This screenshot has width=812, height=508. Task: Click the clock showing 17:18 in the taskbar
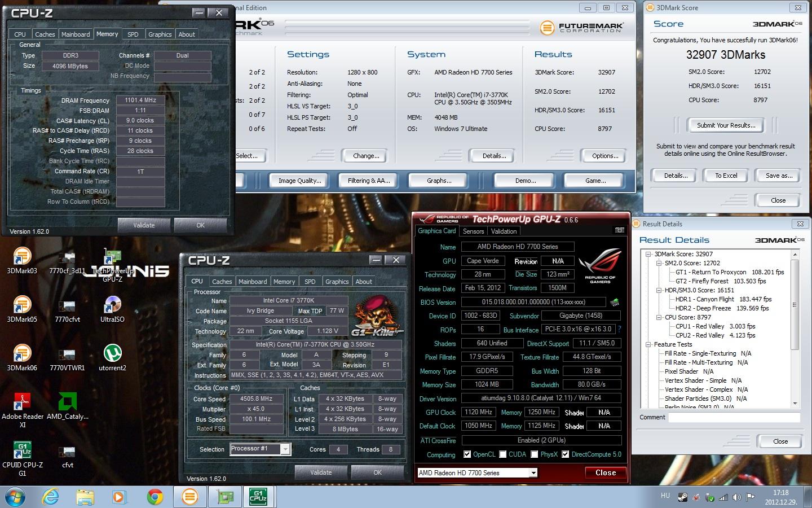pyautogui.click(x=780, y=493)
